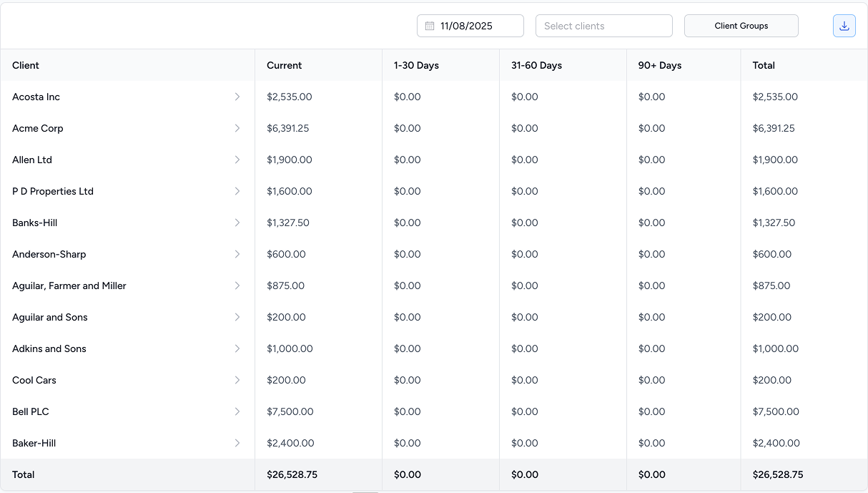Select the Acme Corp client name

37,128
